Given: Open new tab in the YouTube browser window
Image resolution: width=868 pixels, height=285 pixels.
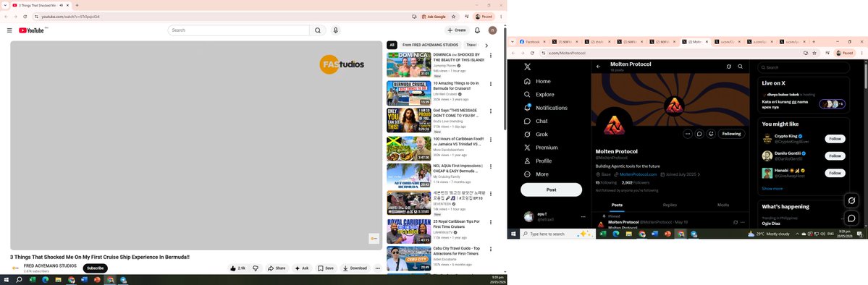Looking at the screenshot, I should click(77, 5).
